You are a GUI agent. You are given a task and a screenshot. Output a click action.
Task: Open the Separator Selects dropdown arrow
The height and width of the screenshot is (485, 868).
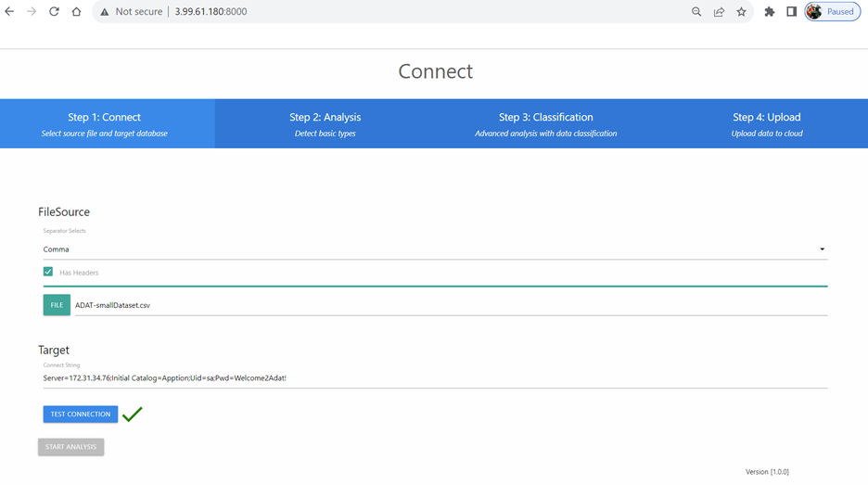(x=822, y=249)
